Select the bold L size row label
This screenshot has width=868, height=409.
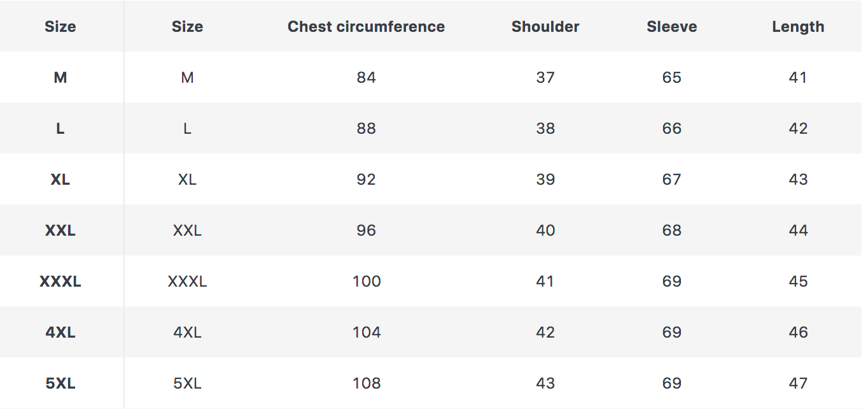pyautogui.click(x=60, y=129)
